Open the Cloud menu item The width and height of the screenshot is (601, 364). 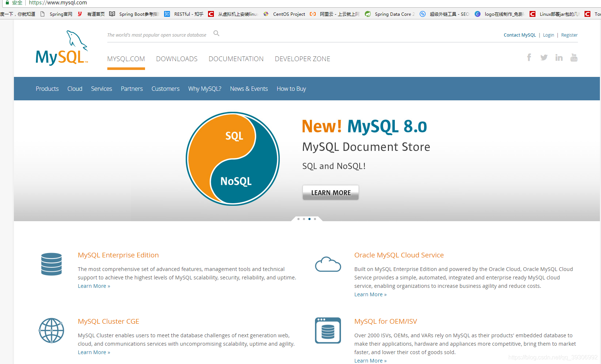(75, 89)
